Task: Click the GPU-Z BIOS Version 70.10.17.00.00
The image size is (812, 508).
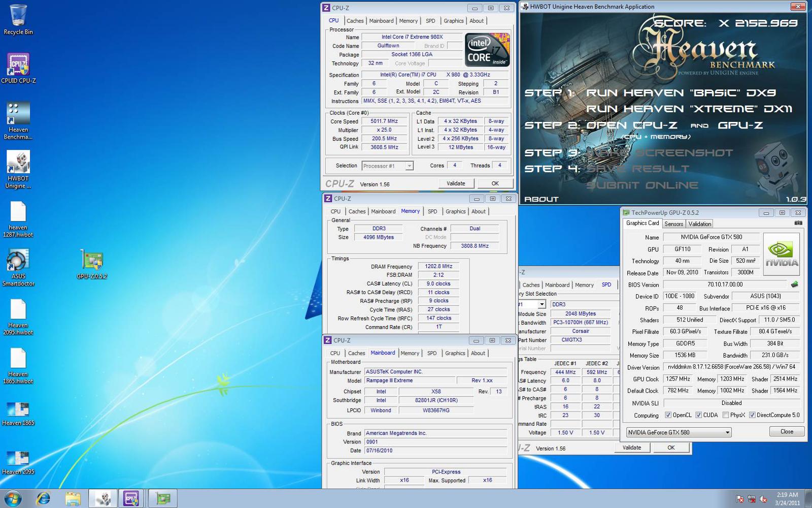Action: [725, 284]
